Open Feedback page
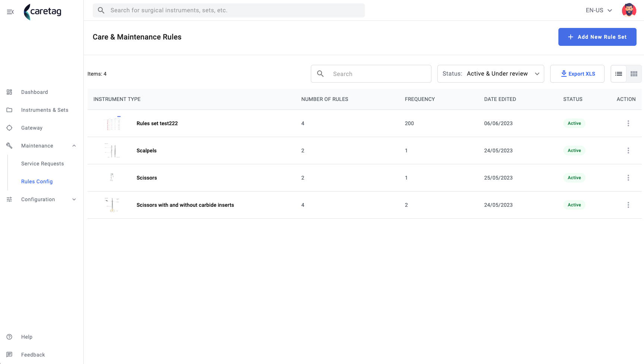The image size is (644, 364). point(33,355)
